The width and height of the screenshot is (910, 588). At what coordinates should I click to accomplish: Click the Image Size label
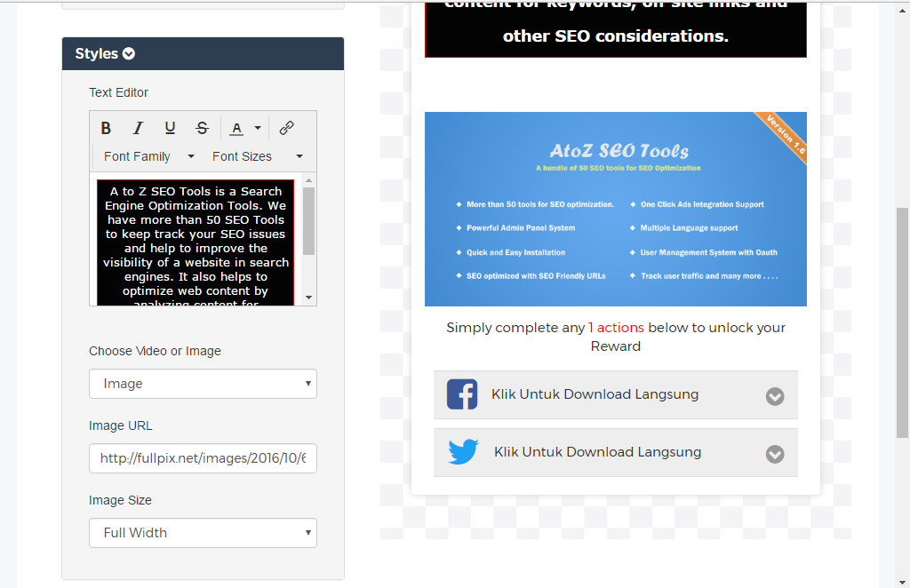pos(120,500)
